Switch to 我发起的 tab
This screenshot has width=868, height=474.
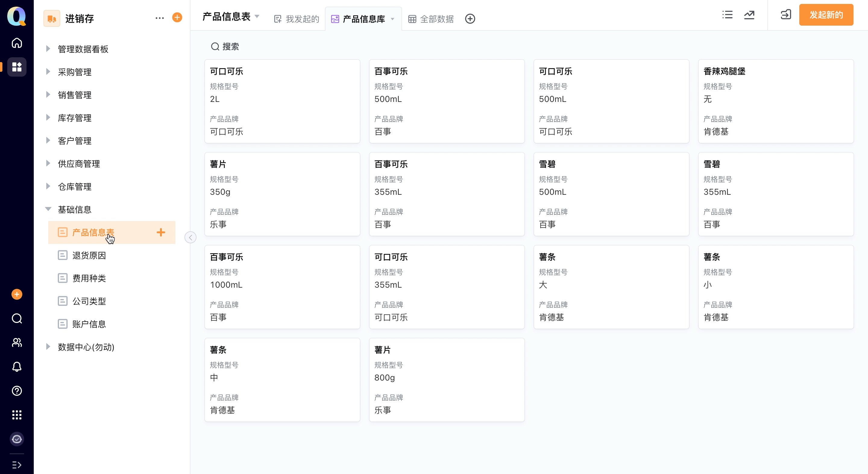pos(297,19)
